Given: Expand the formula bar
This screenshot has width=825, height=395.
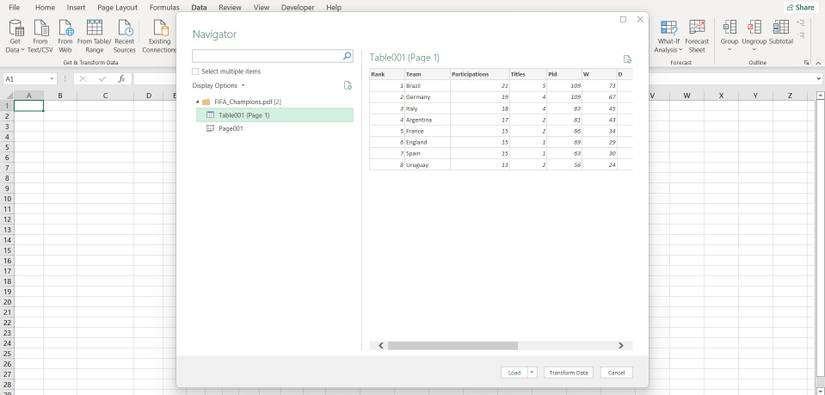Looking at the screenshot, I should tap(819, 79).
